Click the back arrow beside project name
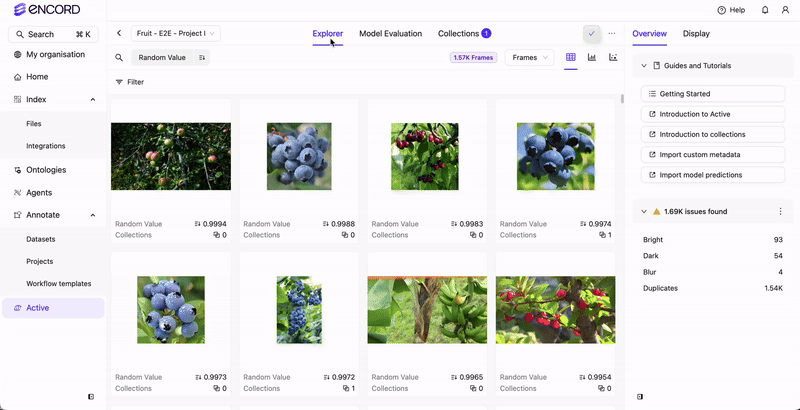Image resolution: width=800 pixels, height=410 pixels. 119,33
